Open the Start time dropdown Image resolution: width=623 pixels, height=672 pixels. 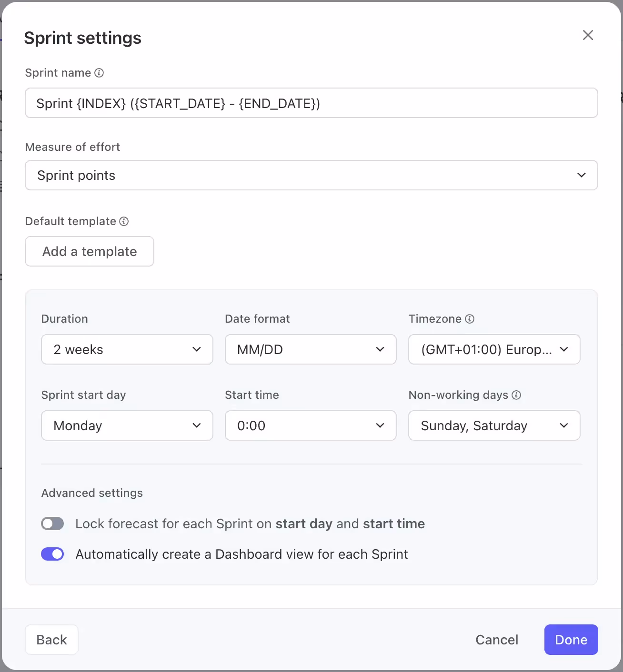(311, 425)
